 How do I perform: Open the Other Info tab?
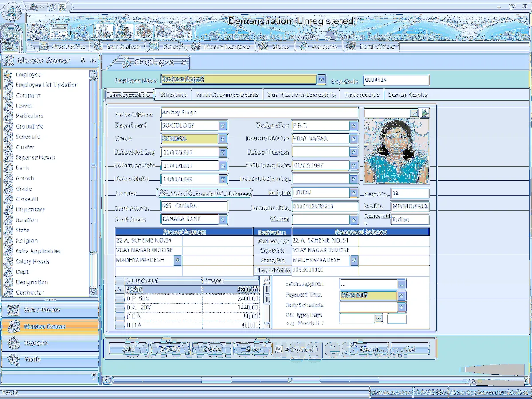[173, 94]
